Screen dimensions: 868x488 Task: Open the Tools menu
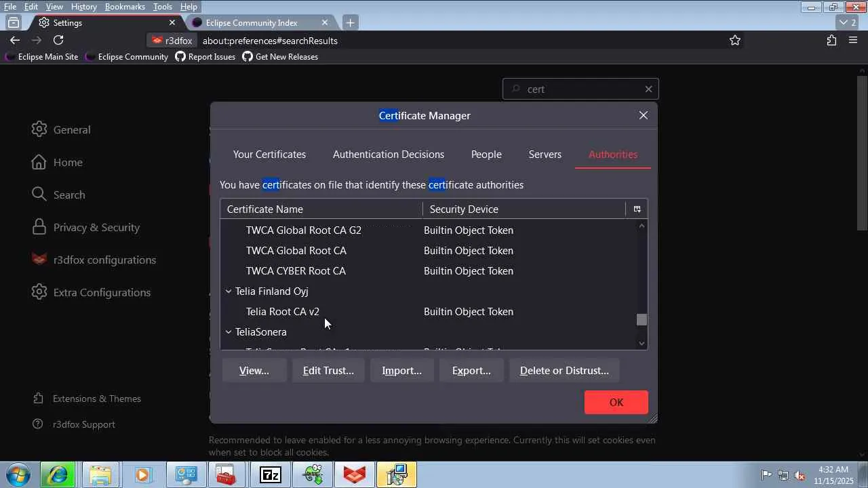[162, 7]
